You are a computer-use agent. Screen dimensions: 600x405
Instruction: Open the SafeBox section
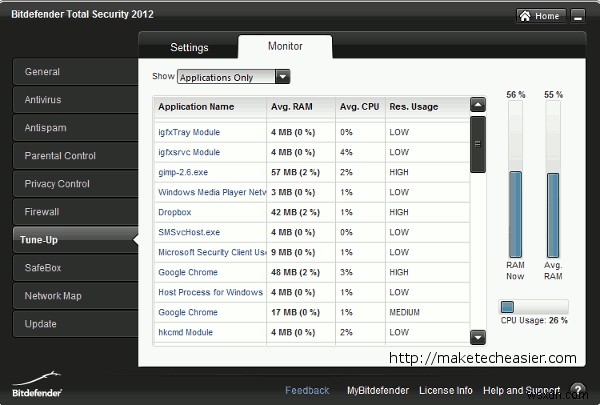click(x=75, y=268)
